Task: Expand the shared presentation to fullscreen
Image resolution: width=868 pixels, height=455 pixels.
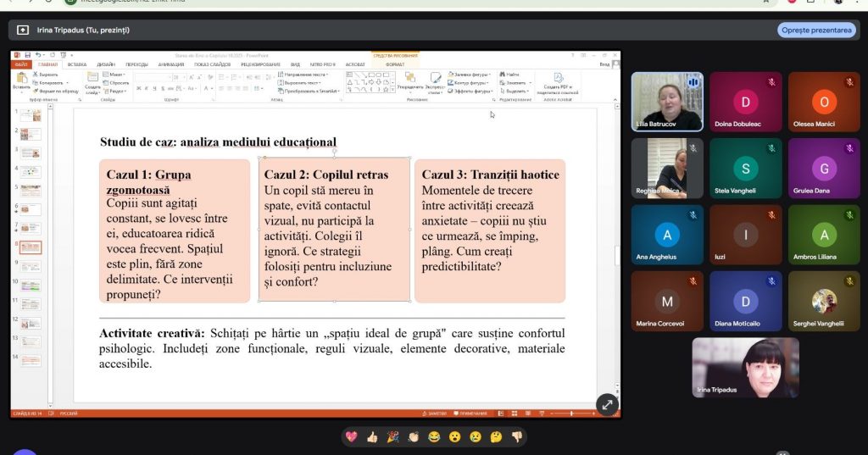Action: [607, 405]
